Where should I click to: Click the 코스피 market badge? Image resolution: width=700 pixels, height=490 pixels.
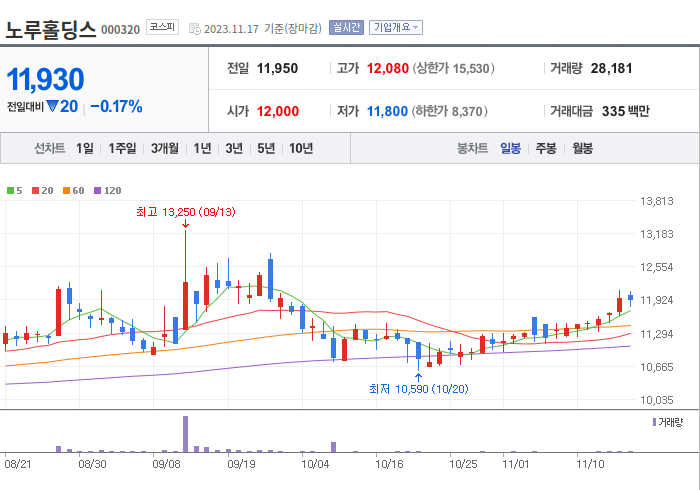click(x=162, y=27)
